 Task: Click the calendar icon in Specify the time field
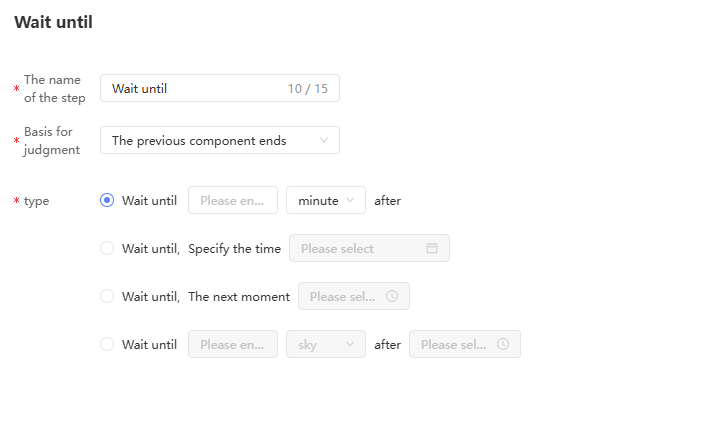[432, 248]
